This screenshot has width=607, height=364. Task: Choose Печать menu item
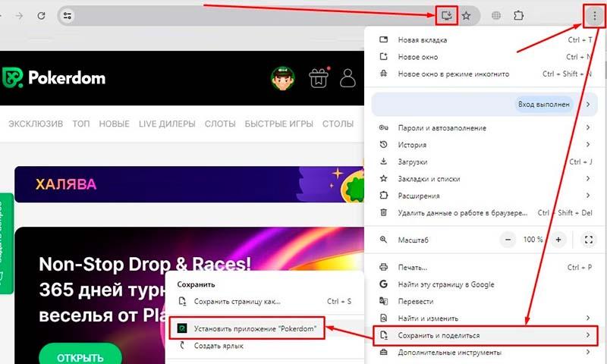(485, 267)
